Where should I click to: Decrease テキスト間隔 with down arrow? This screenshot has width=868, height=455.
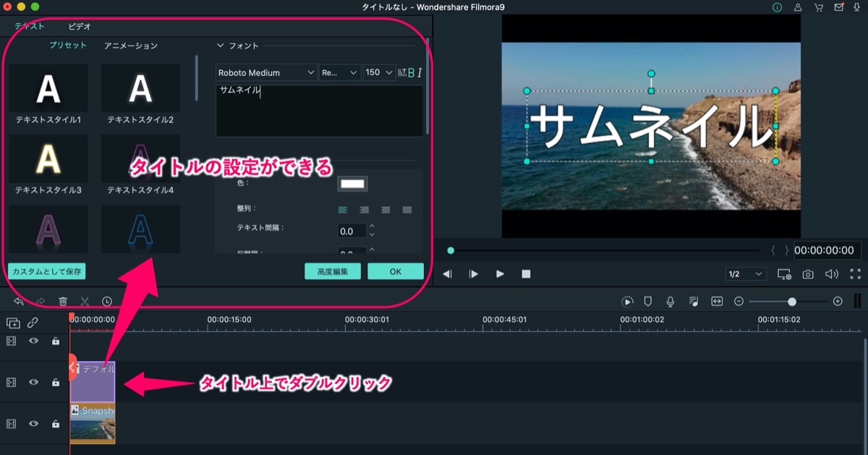pyautogui.click(x=372, y=235)
